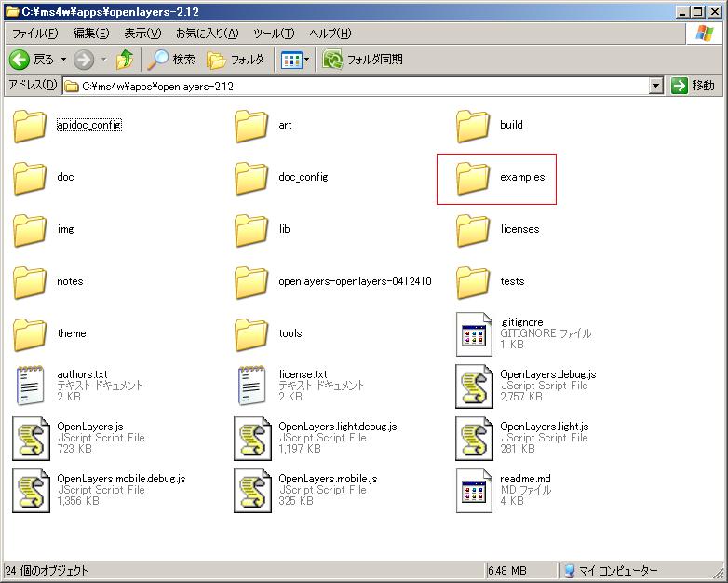Go up one folder level icon
This screenshot has height=583, width=728.
(125, 60)
